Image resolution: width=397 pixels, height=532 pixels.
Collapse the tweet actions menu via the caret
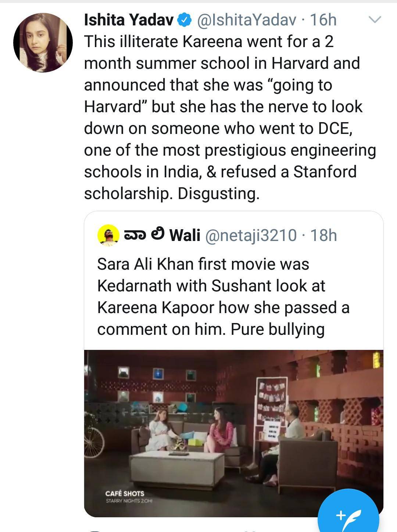[x=376, y=20]
